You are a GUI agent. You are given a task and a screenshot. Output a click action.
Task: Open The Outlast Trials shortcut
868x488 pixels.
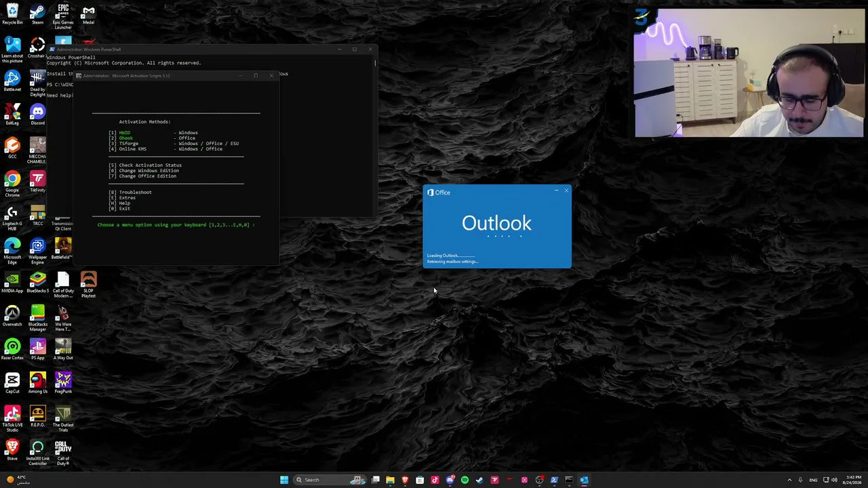pyautogui.click(x=63, y=420)
